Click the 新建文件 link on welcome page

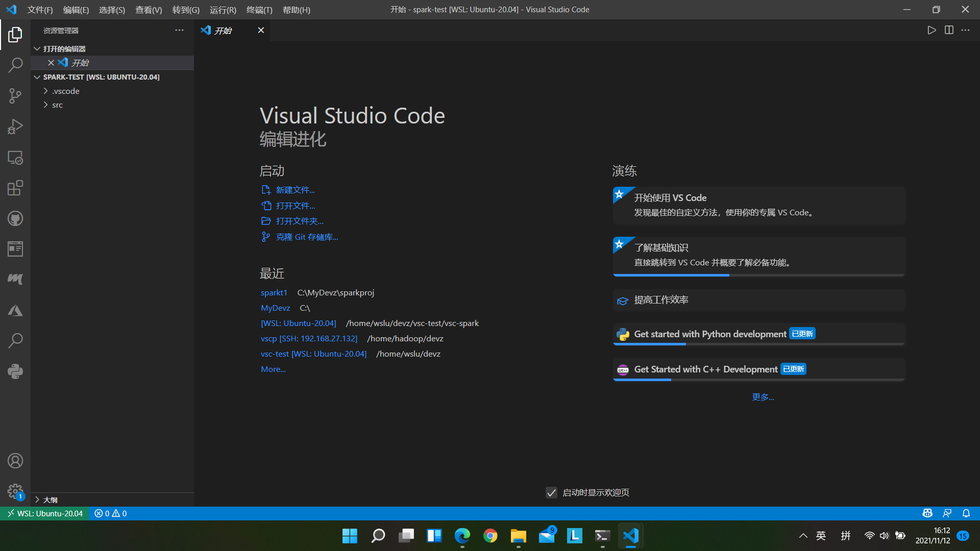[295, 190]
